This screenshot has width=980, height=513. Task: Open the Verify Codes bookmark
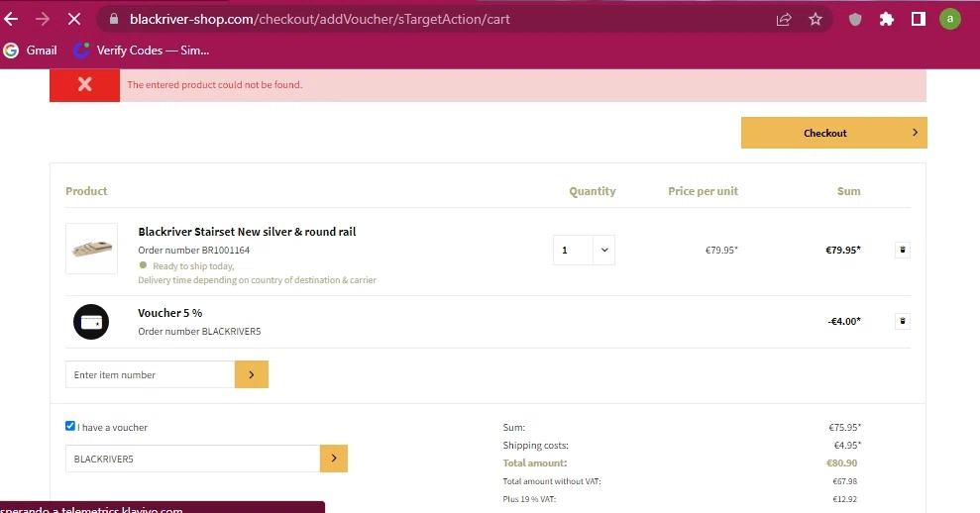tap(142, 51)
